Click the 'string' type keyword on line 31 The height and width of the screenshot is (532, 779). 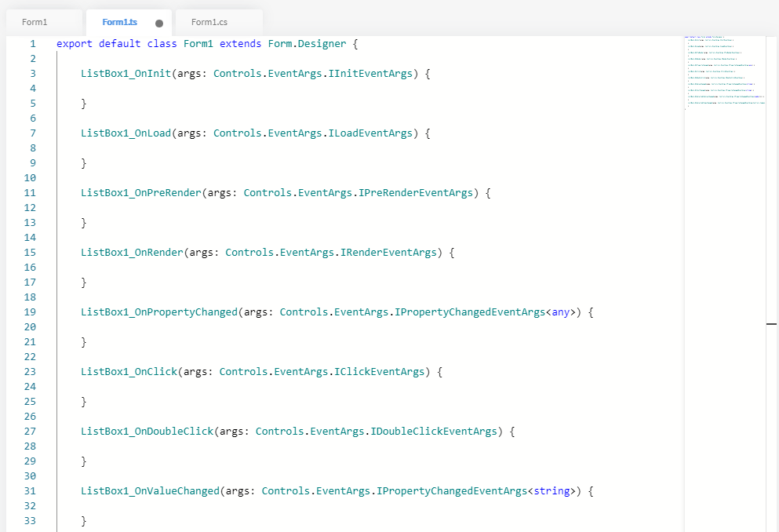(x=551, y=491)
